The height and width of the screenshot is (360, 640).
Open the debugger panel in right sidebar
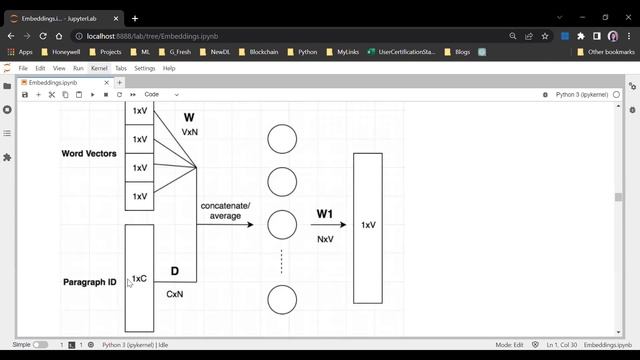(x=632, y=110)
